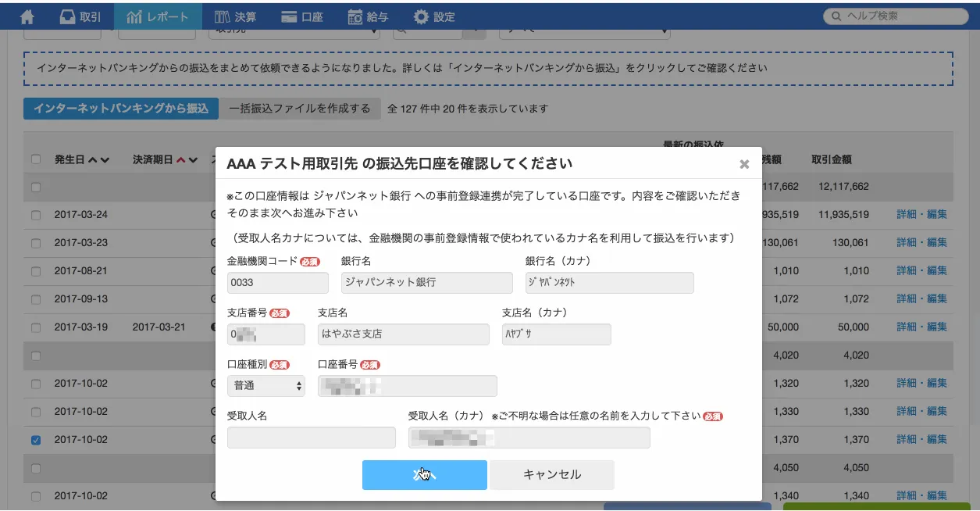Check the checkbox in the 1,330 row
980x511 pixels.
pyautogui.click(x=35, y=412)
